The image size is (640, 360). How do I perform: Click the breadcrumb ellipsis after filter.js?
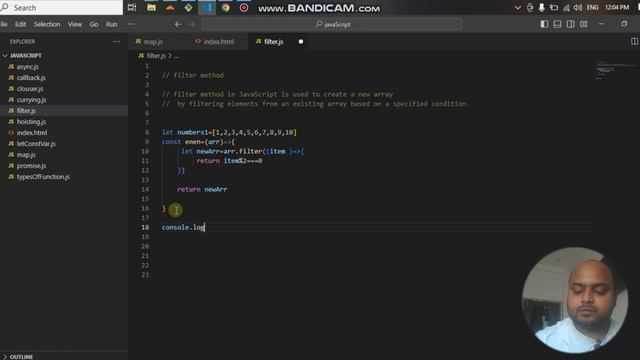coord(176,56)
